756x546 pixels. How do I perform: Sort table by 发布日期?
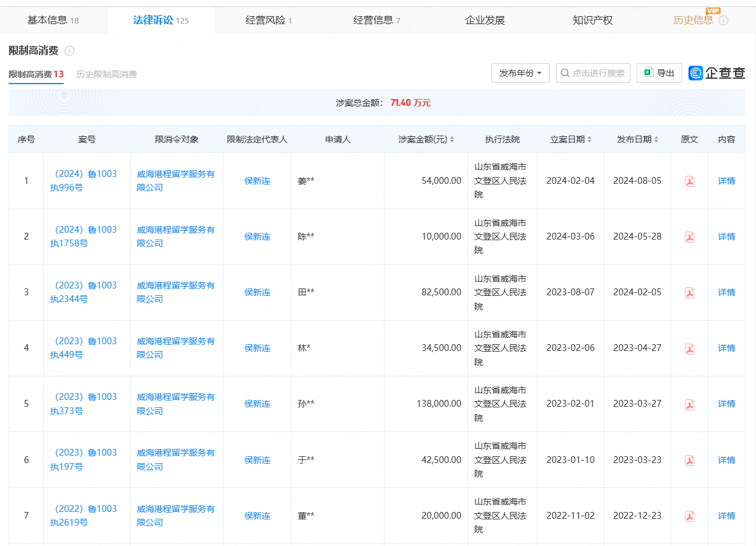point(656,140)
